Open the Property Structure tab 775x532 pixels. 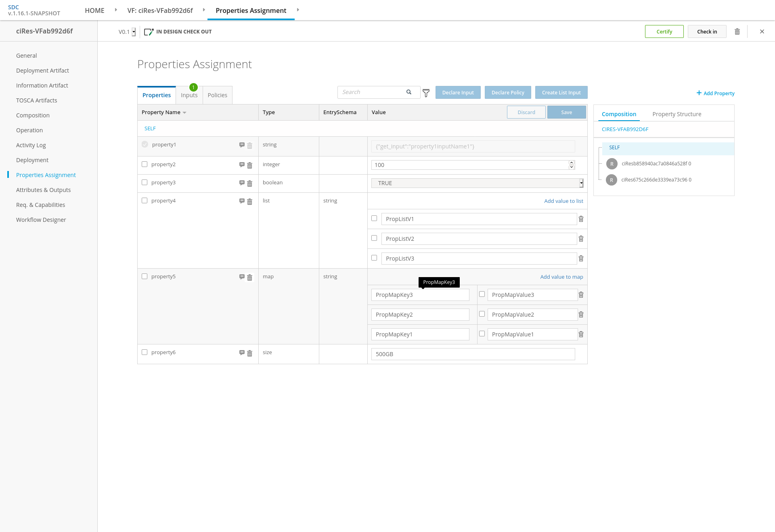[x=677, y=114]
